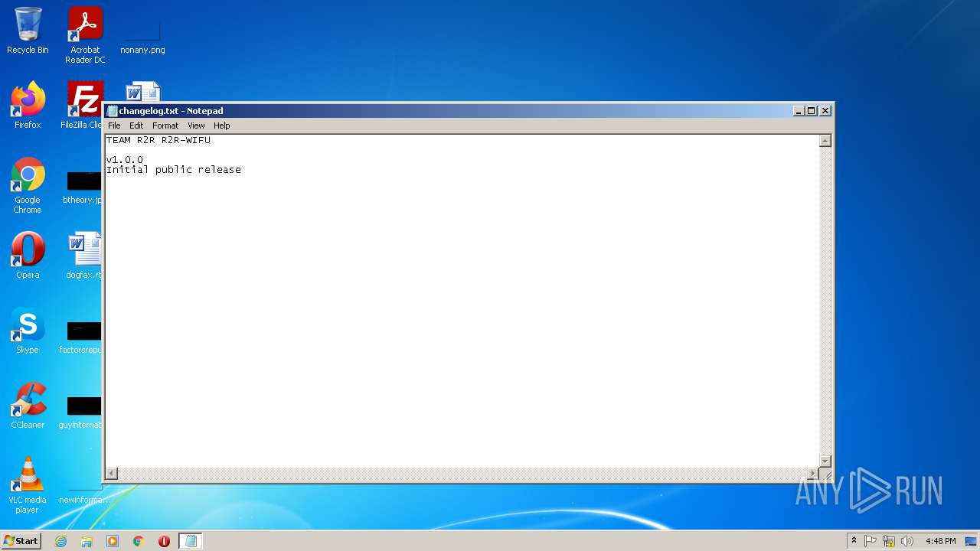
Task: Click the network tray icon
Action: click(889, 541)
